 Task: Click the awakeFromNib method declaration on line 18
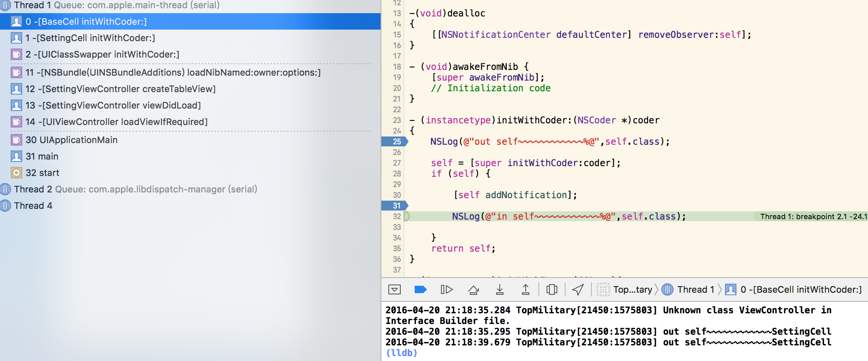pos(469,67)
